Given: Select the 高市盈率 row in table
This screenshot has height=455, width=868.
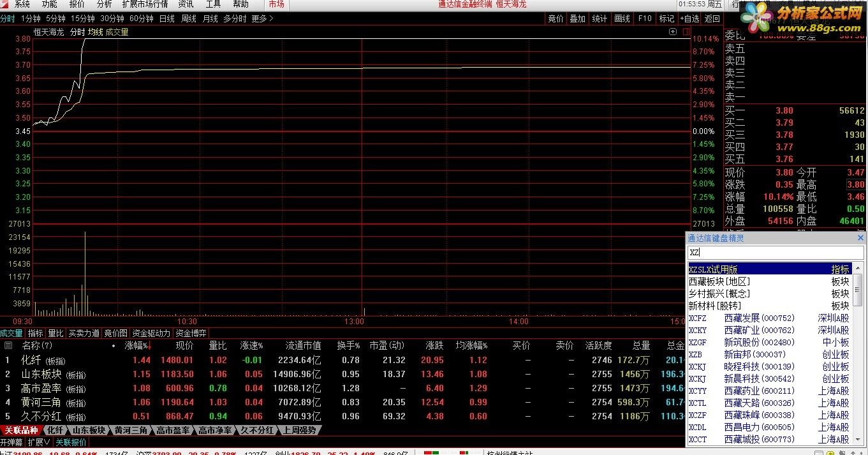Looking at the screenshot, I should [x=342, y=388].
